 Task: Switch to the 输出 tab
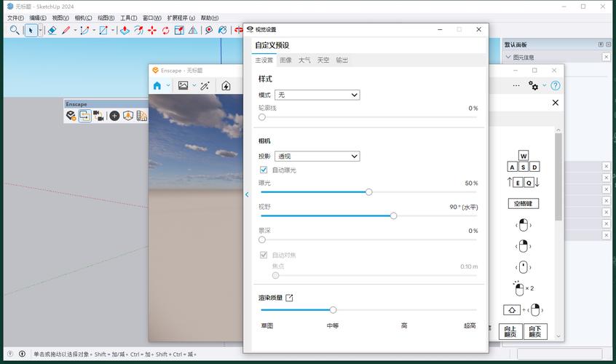tap(342, 60)
